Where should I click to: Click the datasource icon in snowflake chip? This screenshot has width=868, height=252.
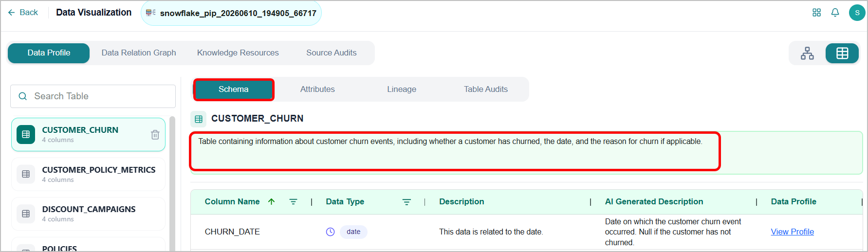click(150, 13)
